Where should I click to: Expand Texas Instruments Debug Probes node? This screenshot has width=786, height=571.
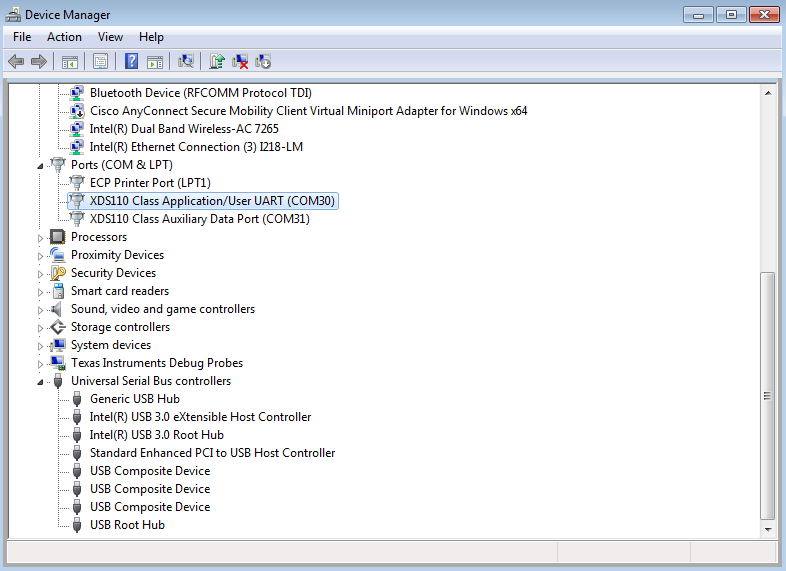pos(40,364)
